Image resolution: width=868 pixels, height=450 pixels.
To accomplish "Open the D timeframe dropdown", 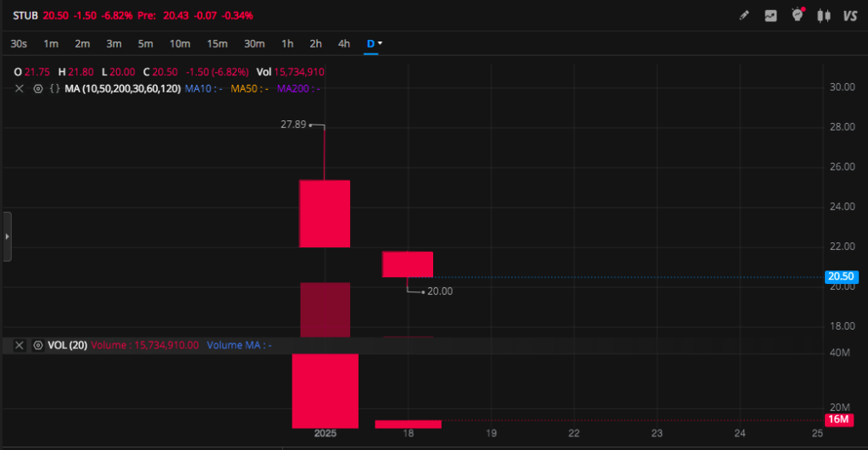I will click(374, 43).
